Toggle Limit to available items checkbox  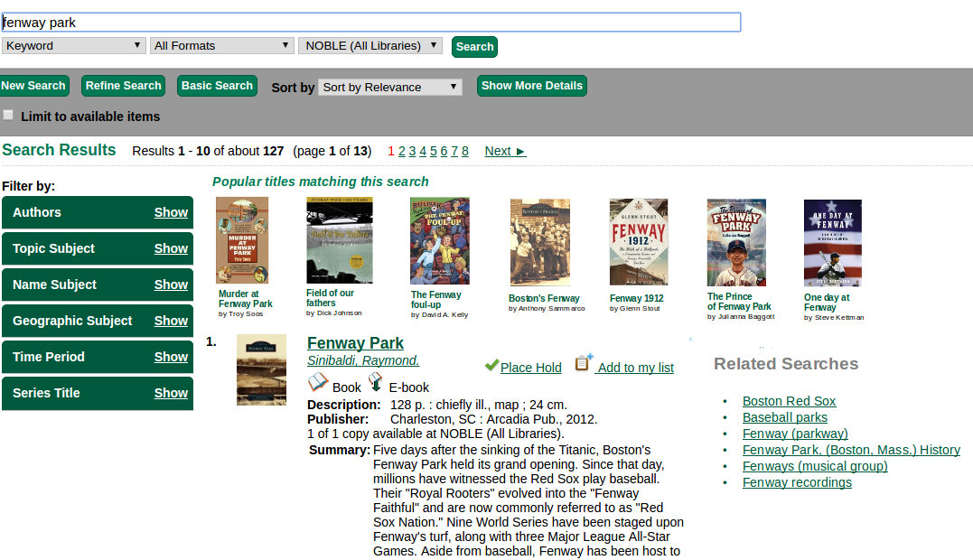pos(8,116)
